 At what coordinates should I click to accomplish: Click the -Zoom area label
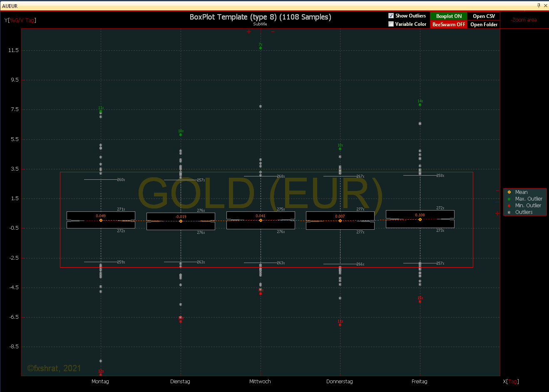pos(524,20)
